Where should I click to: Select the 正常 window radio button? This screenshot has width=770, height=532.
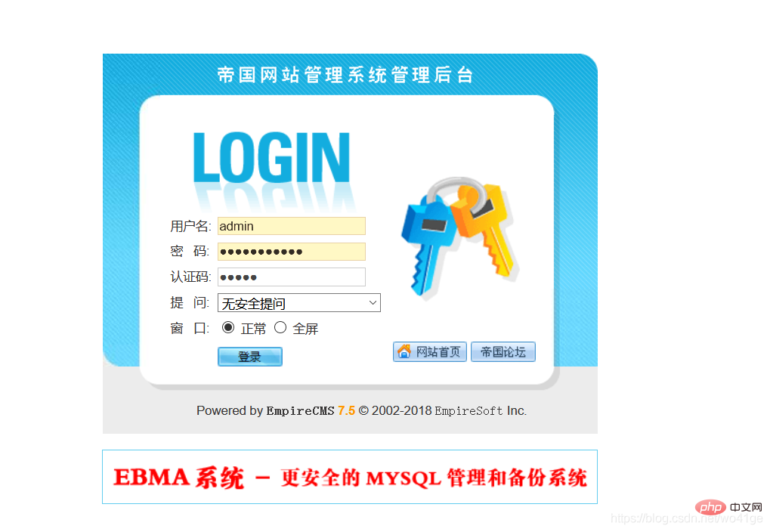click(x=228, y=327)
